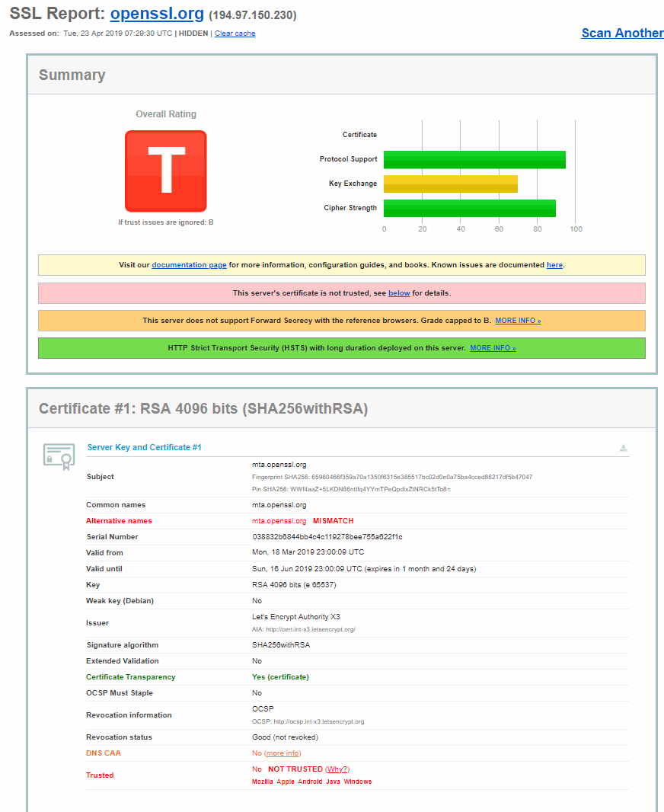
Task: Click the Protocol Support green bar
Action: [x=474, y=159]
